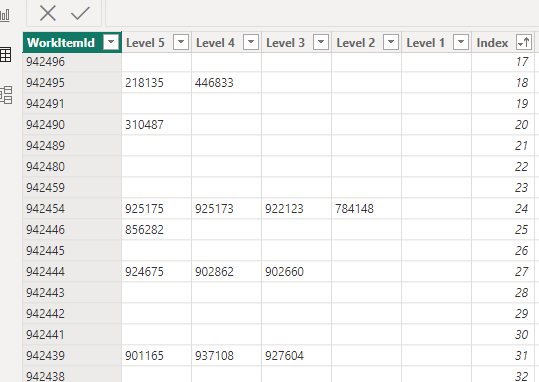Viewport: 539px width, 382px height.
Task: Open the Level 1 column filter dropdown
Action: [461, 42]
